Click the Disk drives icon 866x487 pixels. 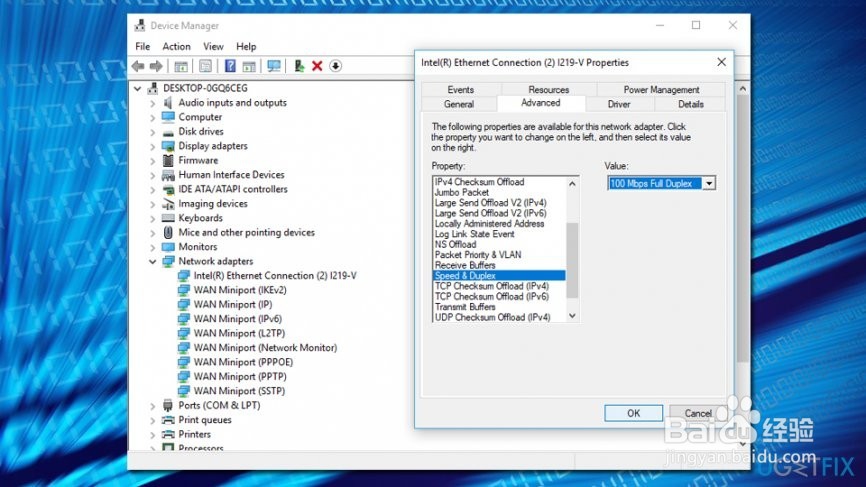(x=168, y=132)
